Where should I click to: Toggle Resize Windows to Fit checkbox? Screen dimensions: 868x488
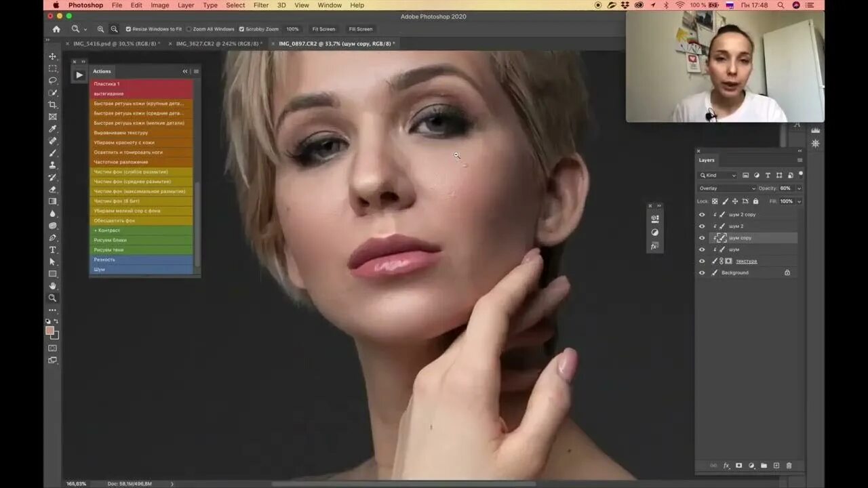(x=129, y=29)
